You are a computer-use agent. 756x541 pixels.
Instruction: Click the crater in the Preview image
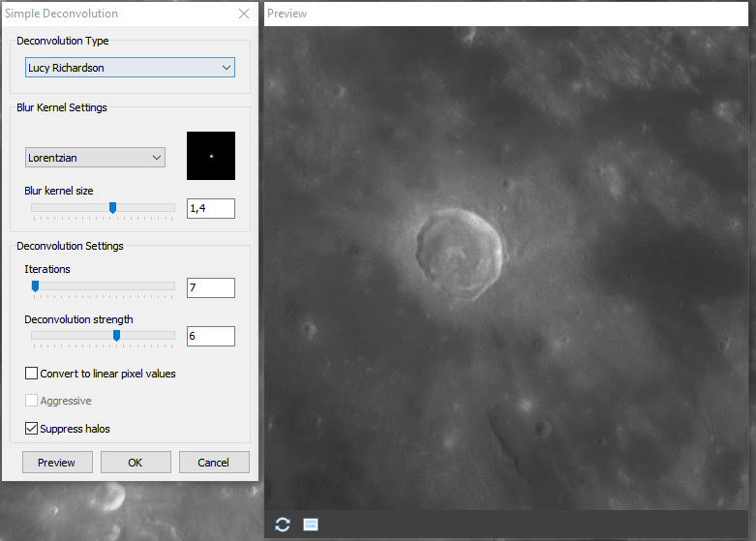pos(459,255)
